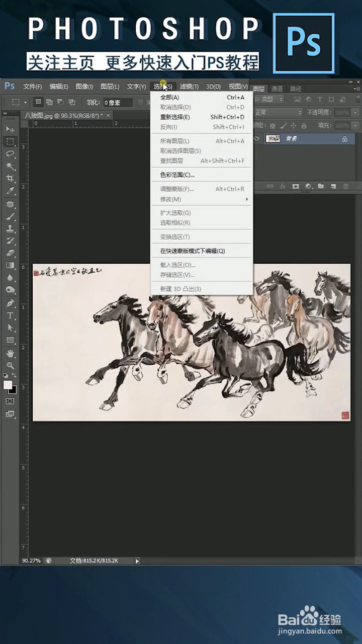Screen dimensions: 362x644
Task: Enable Intersect with selection mode
Action: click(72, 102)
